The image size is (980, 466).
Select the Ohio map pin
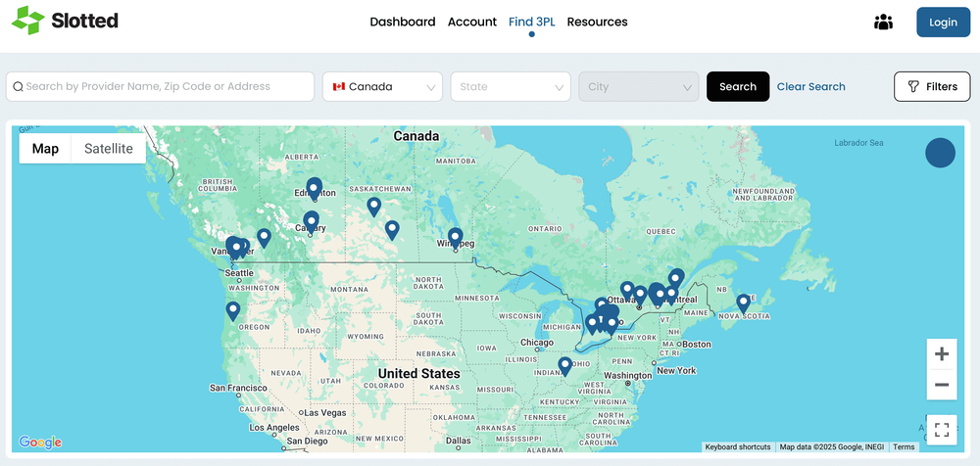(565, 365)
